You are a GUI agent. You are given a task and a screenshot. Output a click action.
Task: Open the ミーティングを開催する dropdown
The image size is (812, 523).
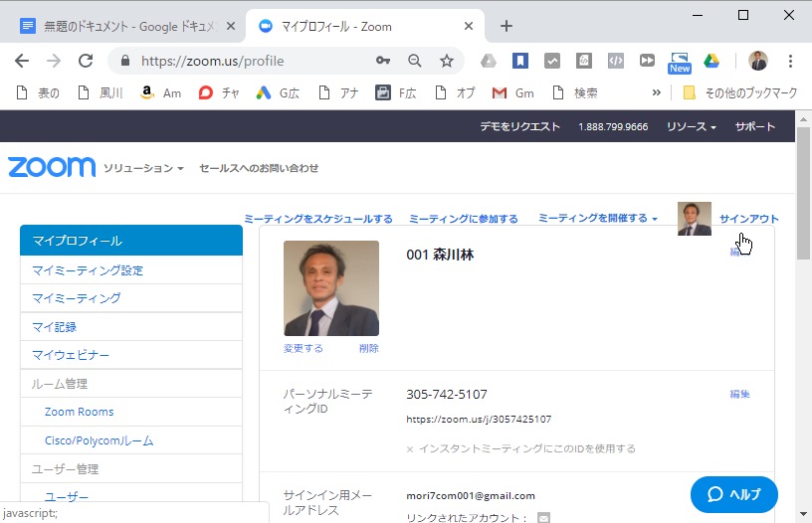pos(597,219)
